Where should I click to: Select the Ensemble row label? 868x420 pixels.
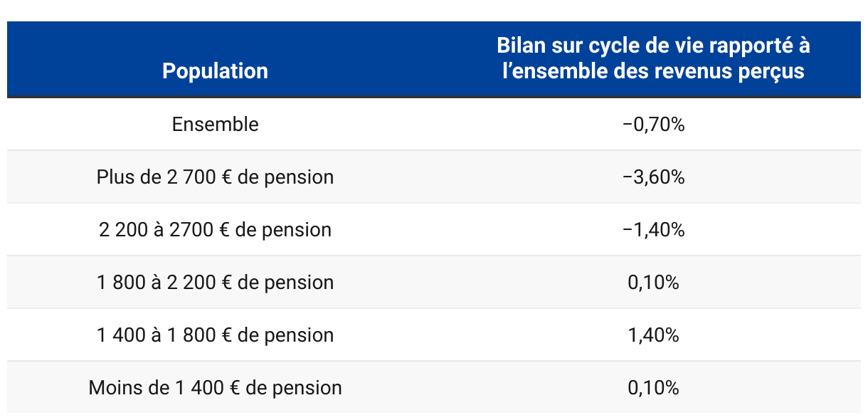click(215, 125)
